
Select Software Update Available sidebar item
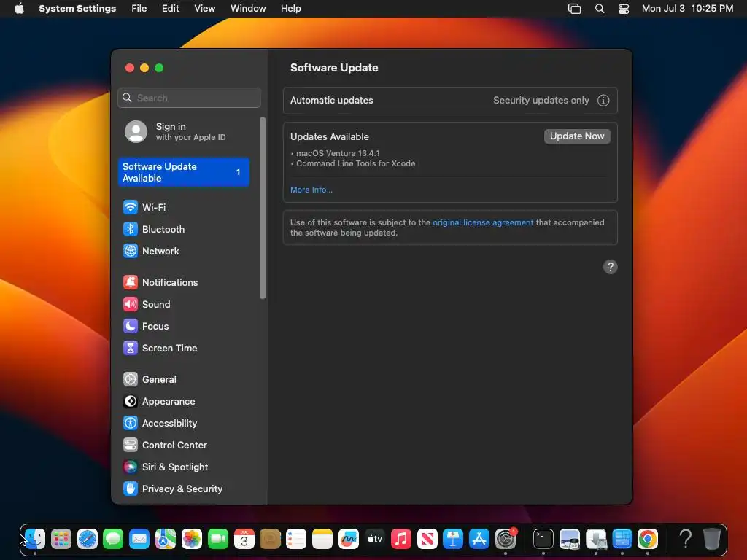click(x=183, y=172)
